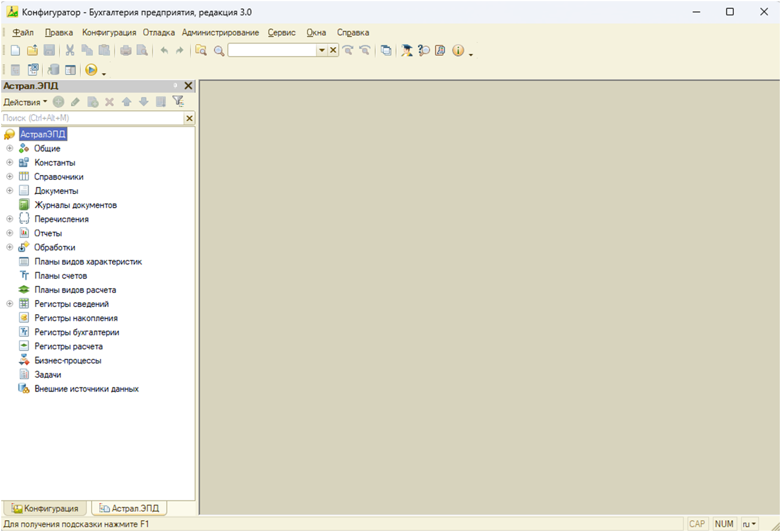
Task: Click the Edit pencil icon
Action: click(75, 102)
